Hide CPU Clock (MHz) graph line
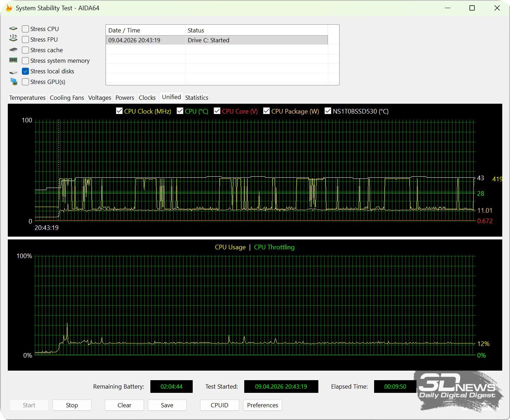 (x=119, y=111)
